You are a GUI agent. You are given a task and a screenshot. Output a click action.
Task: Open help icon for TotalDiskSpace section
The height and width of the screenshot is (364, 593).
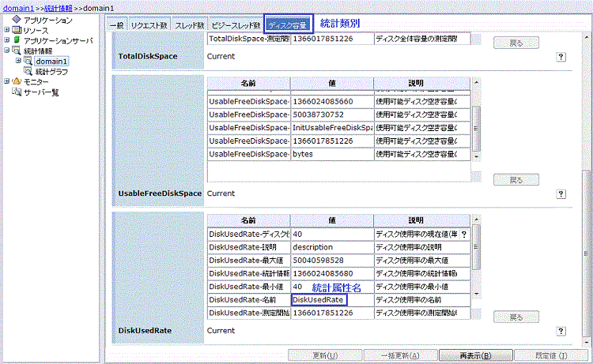coord(561,57)
